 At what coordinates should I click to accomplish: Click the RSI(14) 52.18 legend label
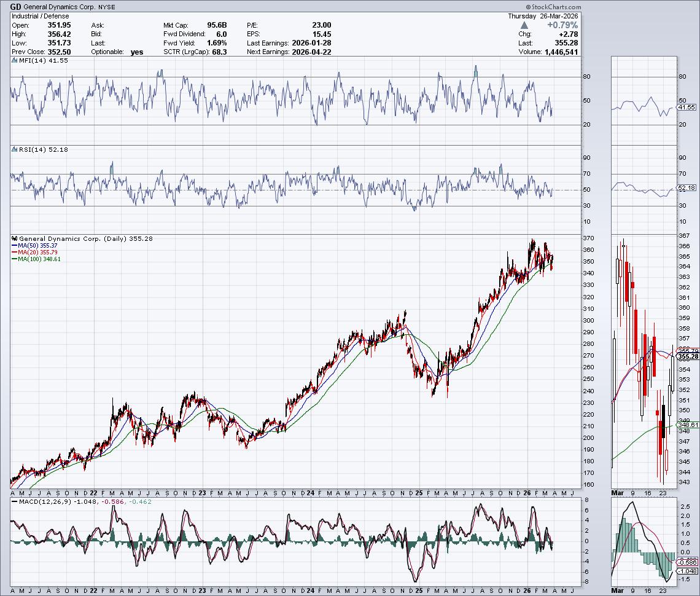[x=44, y=150]
